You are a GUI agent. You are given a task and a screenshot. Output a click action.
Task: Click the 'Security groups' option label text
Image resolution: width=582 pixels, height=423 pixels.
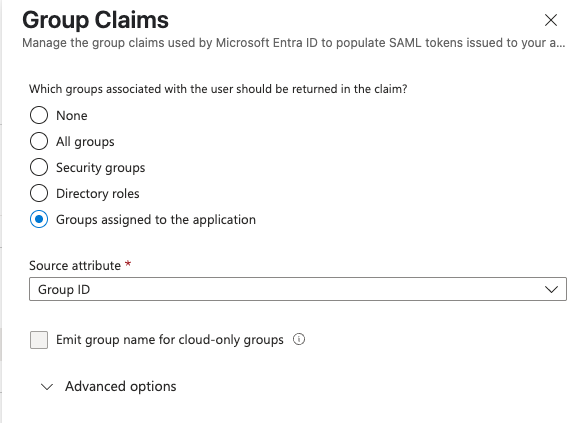[101, 168]
